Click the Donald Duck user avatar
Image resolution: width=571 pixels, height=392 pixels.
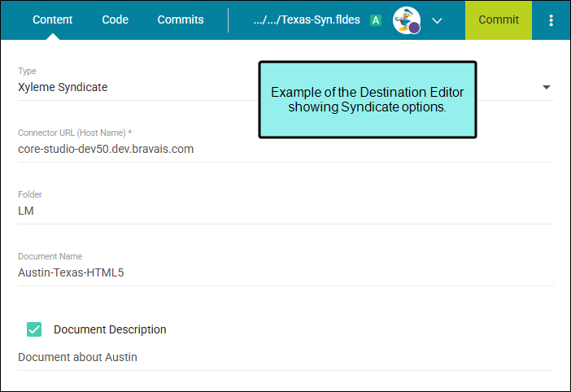click(x=405, y=20)
